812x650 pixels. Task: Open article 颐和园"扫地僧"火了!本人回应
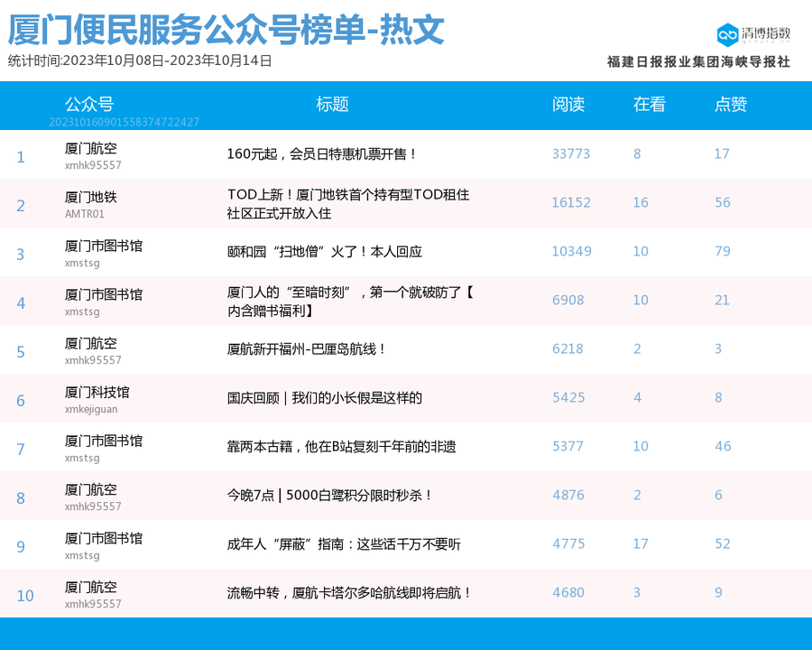[x=325, y=251]
